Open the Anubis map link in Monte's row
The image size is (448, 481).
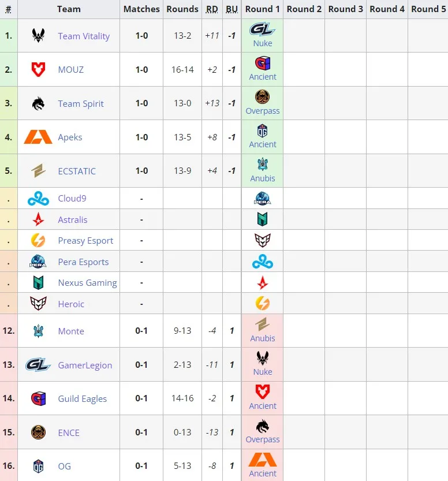point(263,338)
